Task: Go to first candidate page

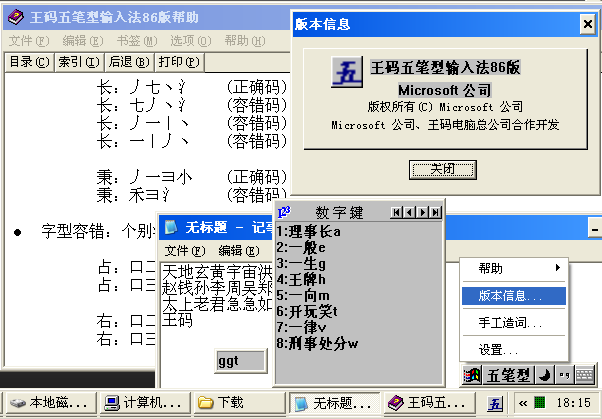Action: coord(396,212)
